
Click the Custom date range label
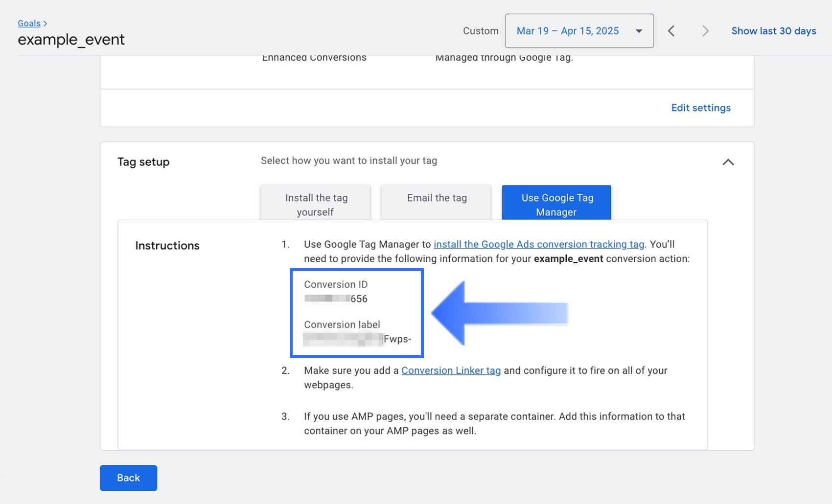coord(480,31)
